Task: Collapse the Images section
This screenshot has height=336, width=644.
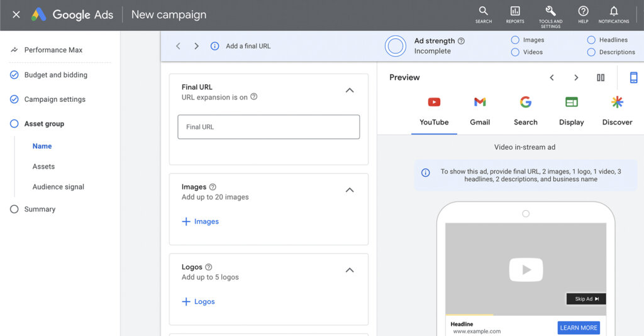Action: (x=350, y=190)
